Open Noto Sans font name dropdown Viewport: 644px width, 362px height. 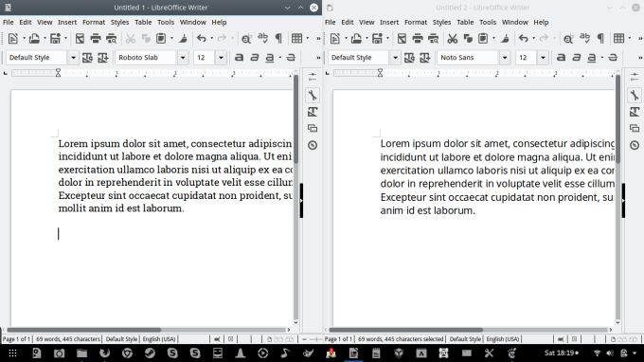point(505,58)
